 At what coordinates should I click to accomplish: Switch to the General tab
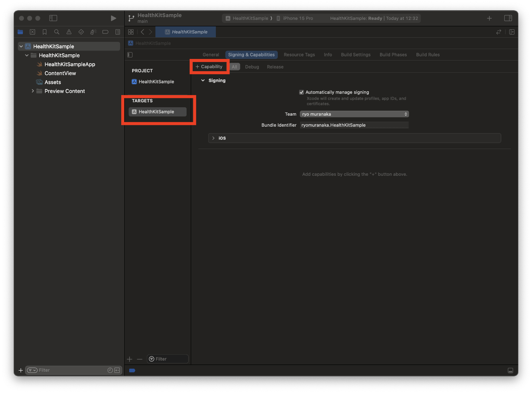tap(211, 55)
